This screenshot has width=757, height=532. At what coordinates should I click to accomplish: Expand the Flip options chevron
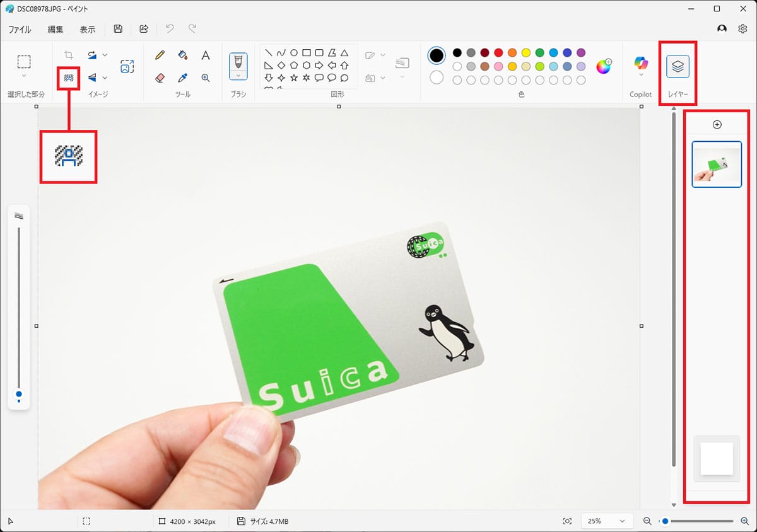(x=105, y=78)
